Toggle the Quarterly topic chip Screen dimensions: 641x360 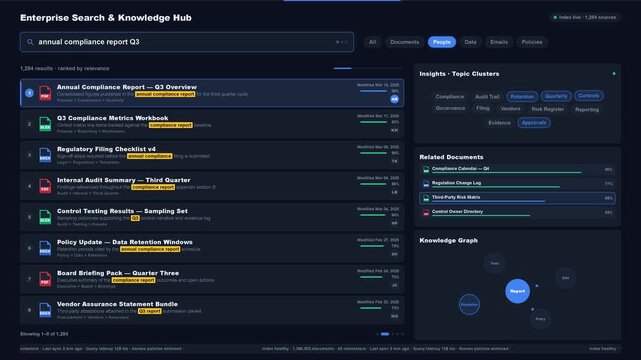(x=556, y=96)
